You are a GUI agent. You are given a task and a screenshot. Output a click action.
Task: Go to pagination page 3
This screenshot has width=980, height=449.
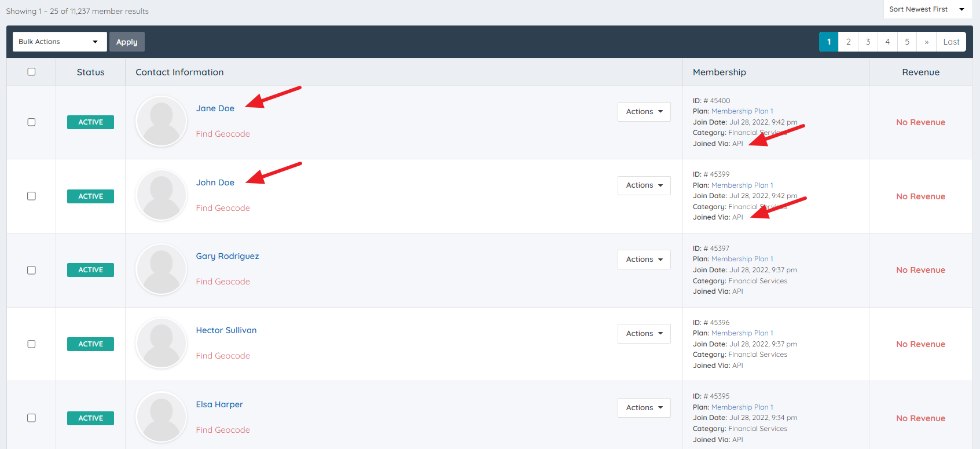[868, 42]
